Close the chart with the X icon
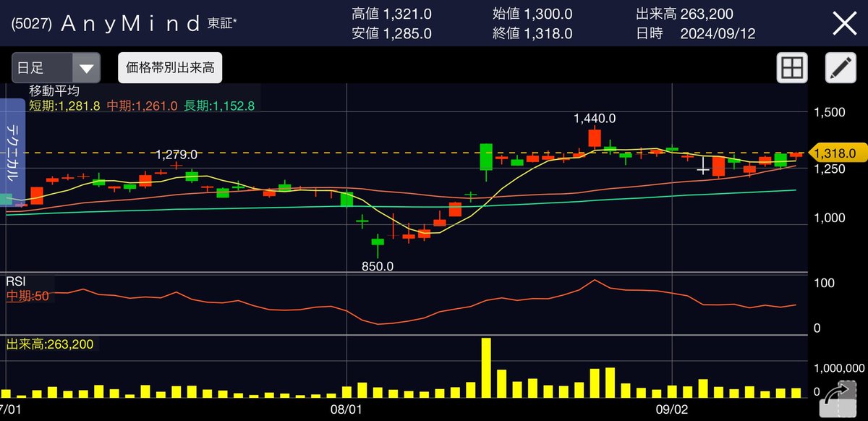This screenshot has width=868, height=421. 844,24
